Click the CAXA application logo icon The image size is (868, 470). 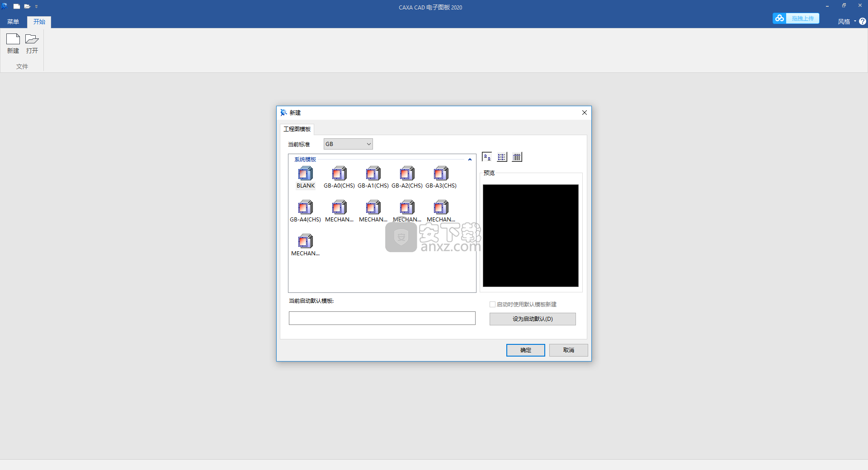point(5,6)
